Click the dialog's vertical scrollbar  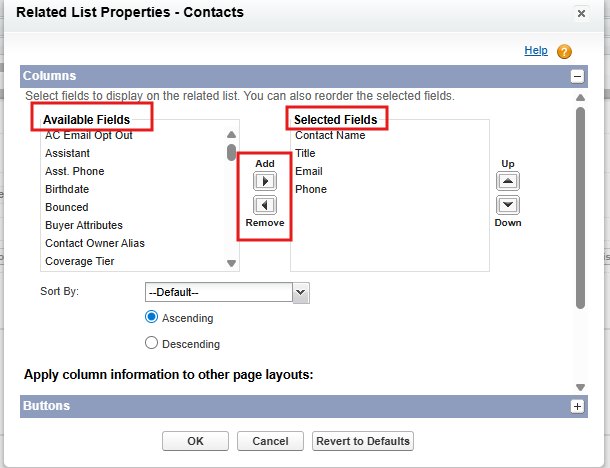pos(580,200)
